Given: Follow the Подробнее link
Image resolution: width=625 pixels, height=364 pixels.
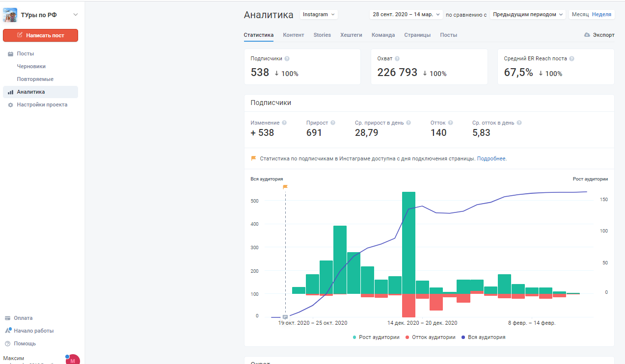Looking at the screenshot, I should coord(491,159).
